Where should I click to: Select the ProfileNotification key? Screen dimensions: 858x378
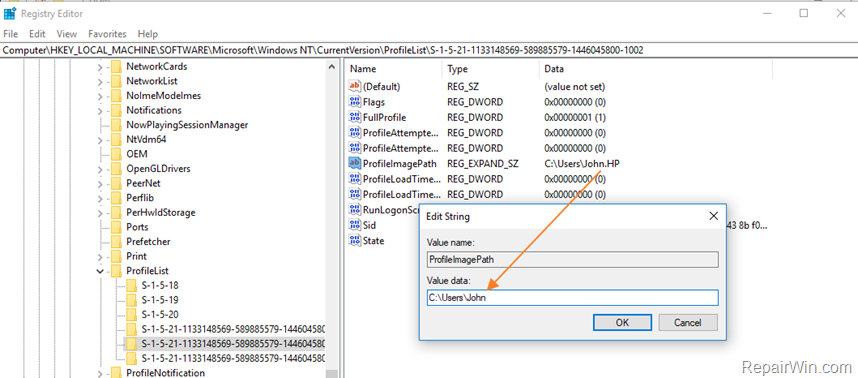click(x=166, y=373)
